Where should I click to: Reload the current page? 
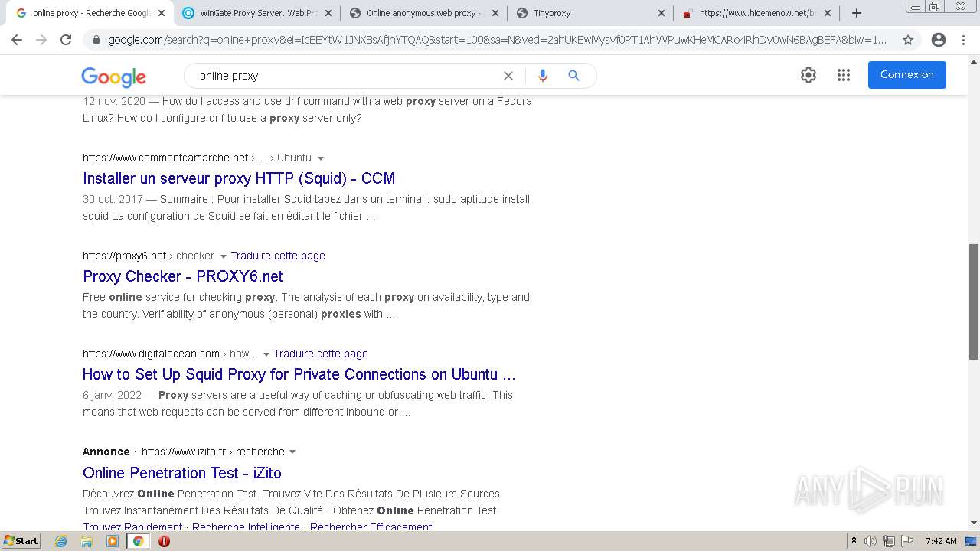coord(66,40)
